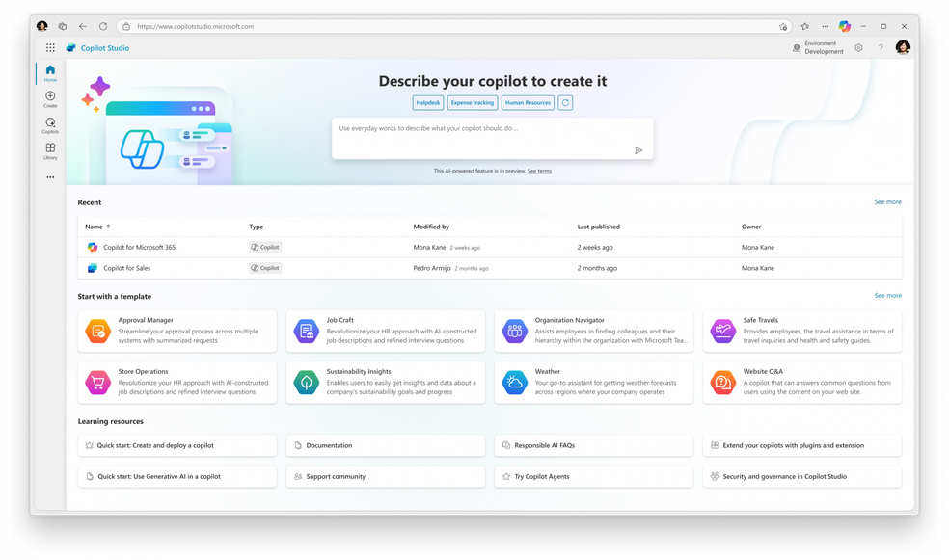The image size is (949, 560).
Task: Refresh the suggested prompt chips
Action: point(565,102)
